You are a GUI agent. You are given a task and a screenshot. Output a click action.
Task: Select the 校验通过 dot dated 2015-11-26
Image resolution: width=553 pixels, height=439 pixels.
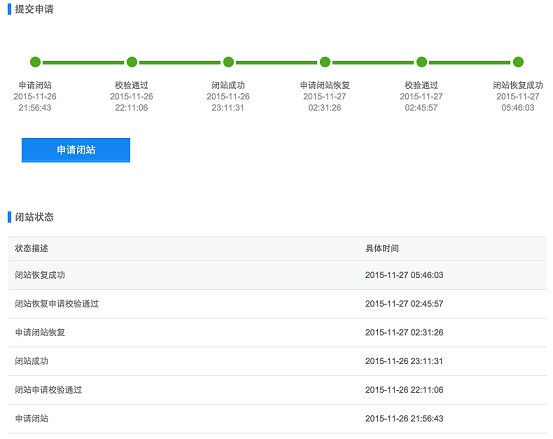point(132,62)
